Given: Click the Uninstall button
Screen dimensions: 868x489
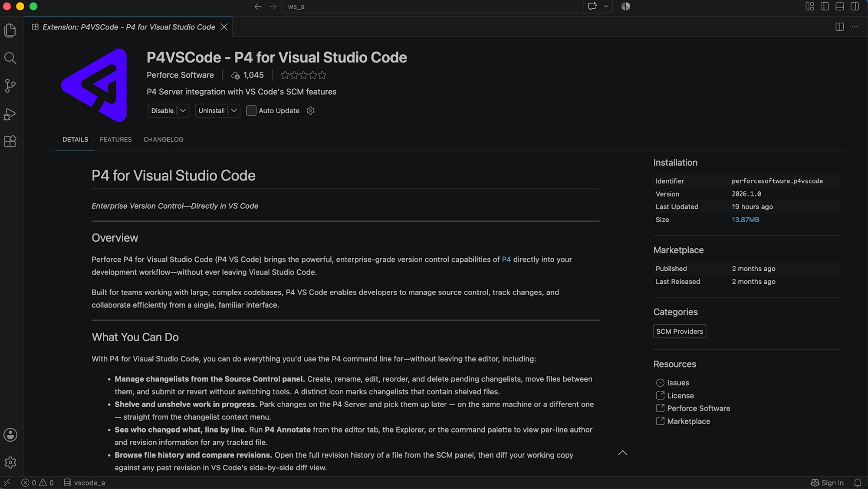Looking at the screenshot, I should pyautogui.click(x=211, y=111).
